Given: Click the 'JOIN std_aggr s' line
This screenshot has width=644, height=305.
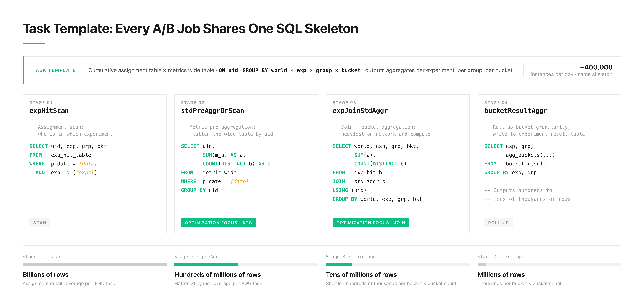Looking at the screenshot, I should coord(359,182).
